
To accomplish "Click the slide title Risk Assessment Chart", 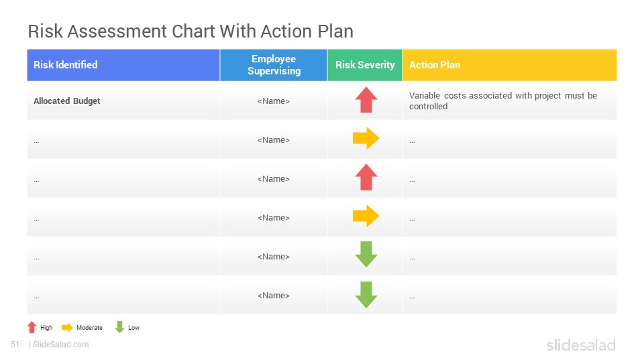I will point(191,32).
